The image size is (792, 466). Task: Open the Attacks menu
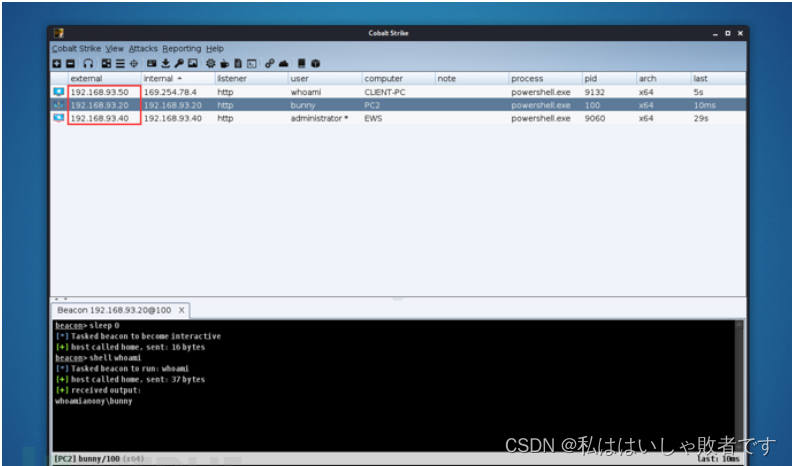(143, 48)
